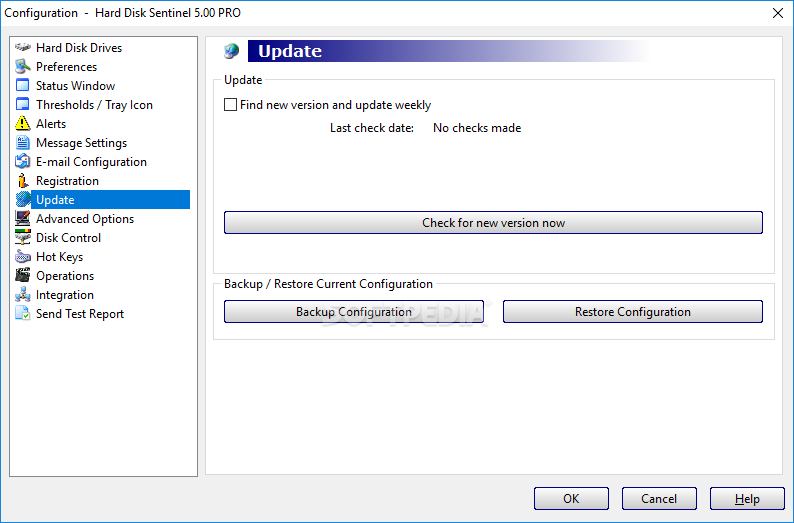
Task: Click the Integration icon
Action: click(22, 295)
